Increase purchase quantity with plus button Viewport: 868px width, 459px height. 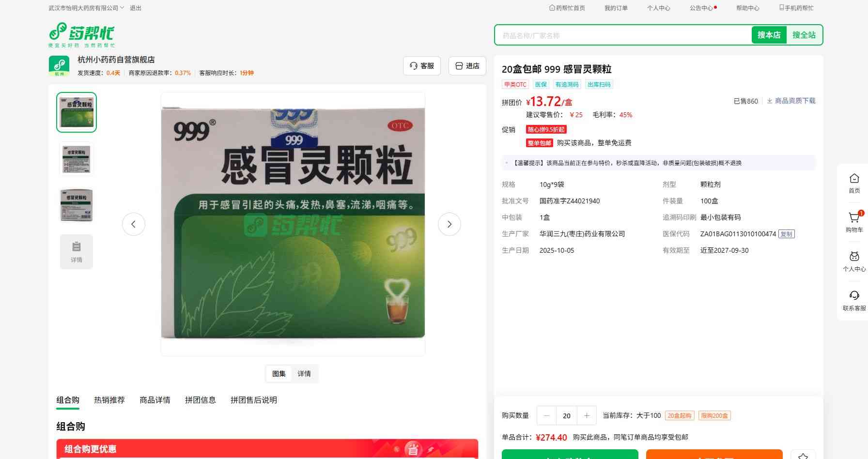587,415
